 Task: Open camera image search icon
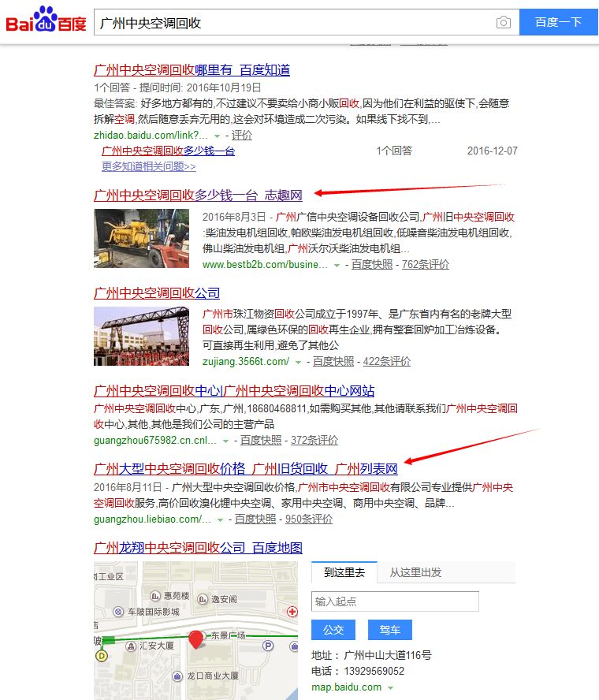coord(503,22)
